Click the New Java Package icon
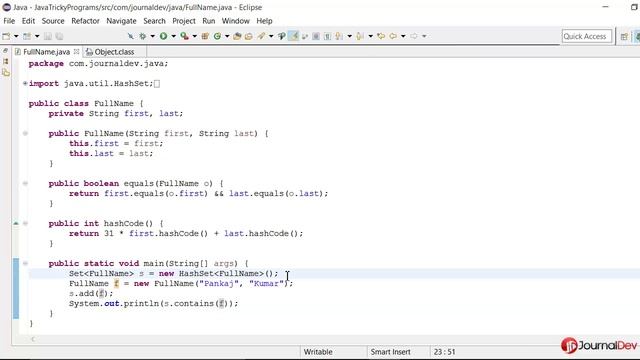 [x=205, y=36]
